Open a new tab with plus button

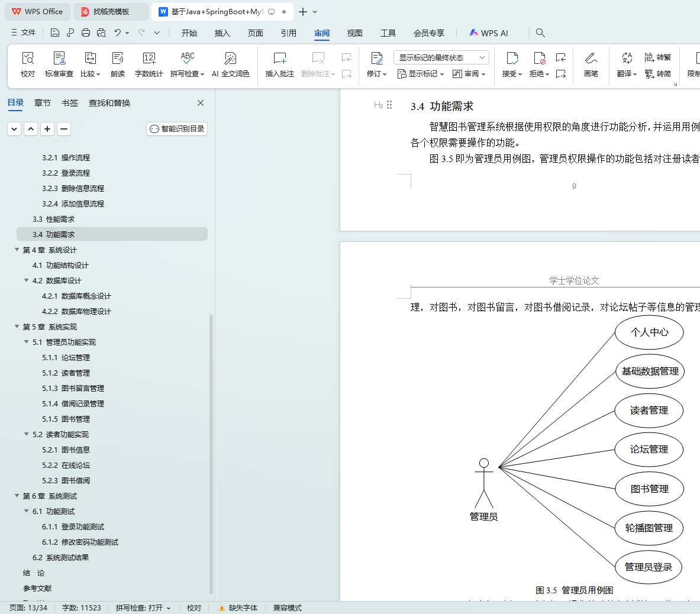tap(303, 12)
